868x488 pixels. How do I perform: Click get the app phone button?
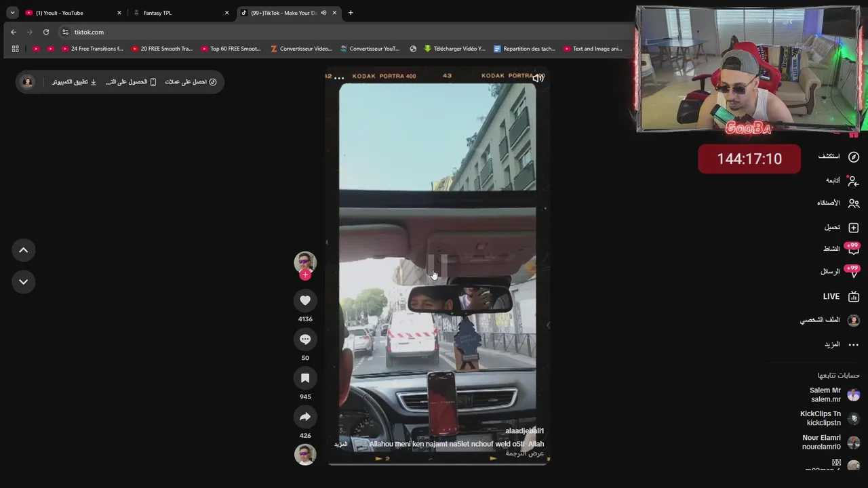131,82
